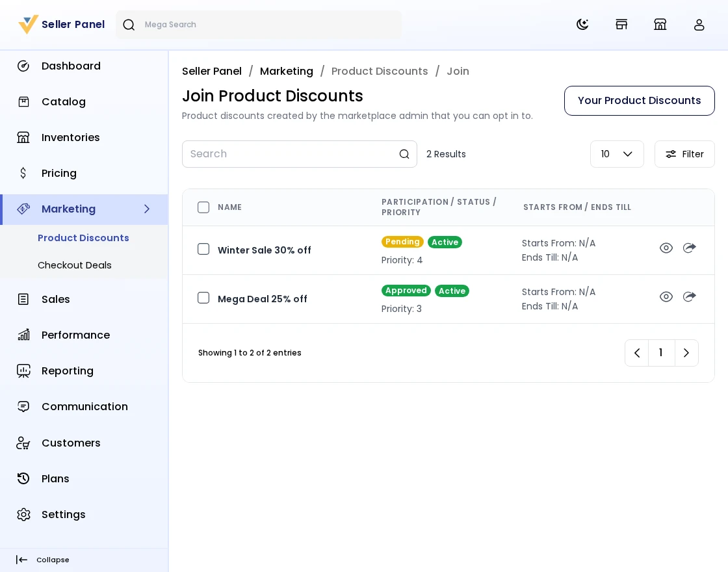Viewport: 728px width, 572px height.
Task: Go to next page chevron
Action: (x=686, y=353)
